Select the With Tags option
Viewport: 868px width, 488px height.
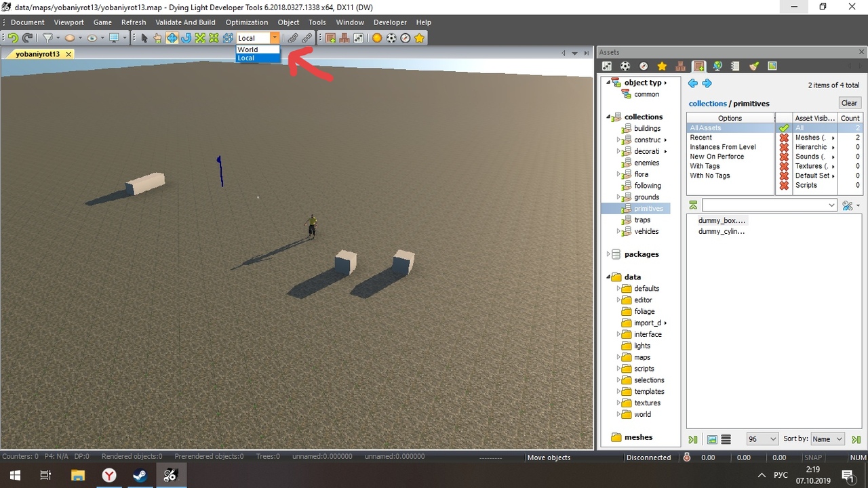730,166
